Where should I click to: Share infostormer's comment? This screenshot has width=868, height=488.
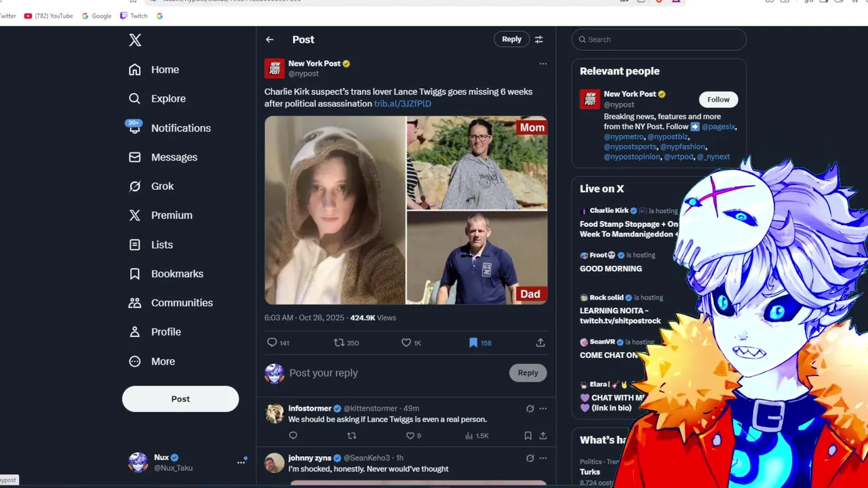[x=542, y=436]
